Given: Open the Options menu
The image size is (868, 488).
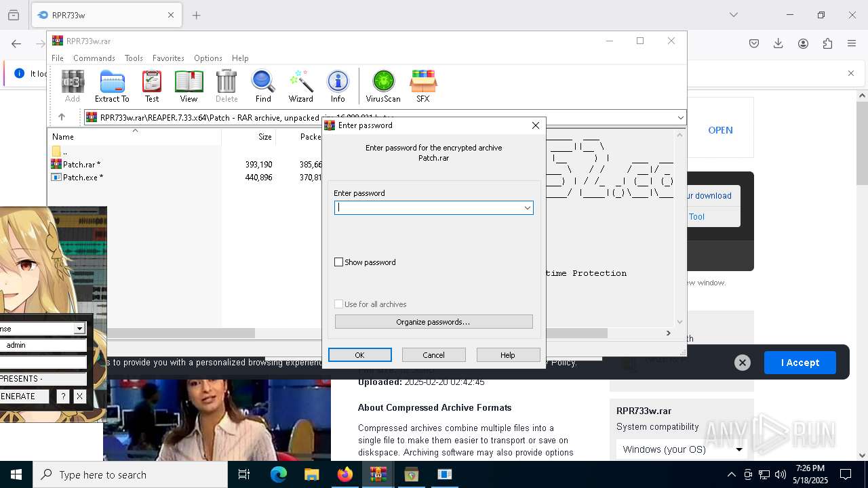Looking at the screenshot, I should (208, 58).
